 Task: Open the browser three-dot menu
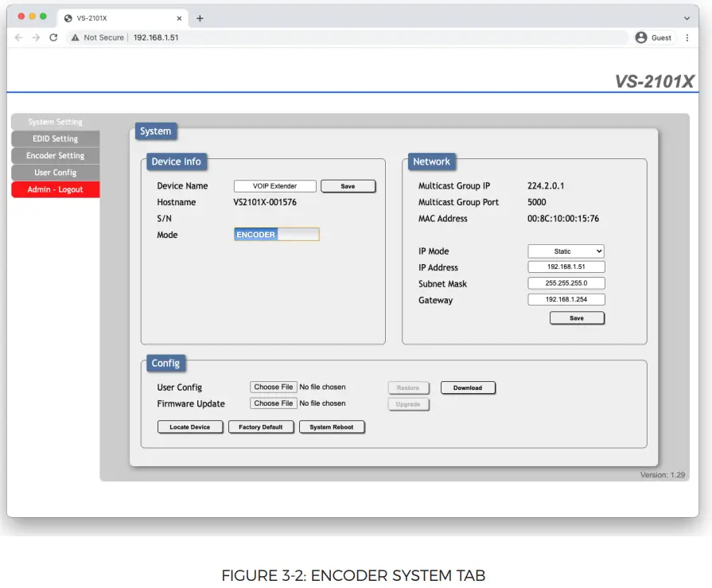687,37
